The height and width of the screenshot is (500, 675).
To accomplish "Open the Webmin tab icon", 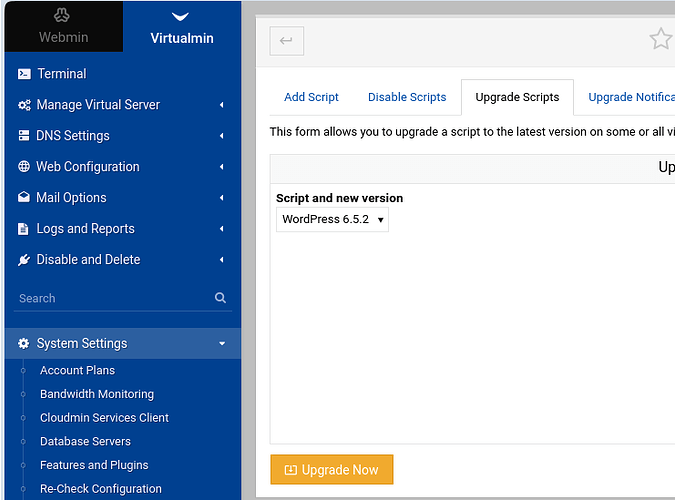I will coord(62,15).
